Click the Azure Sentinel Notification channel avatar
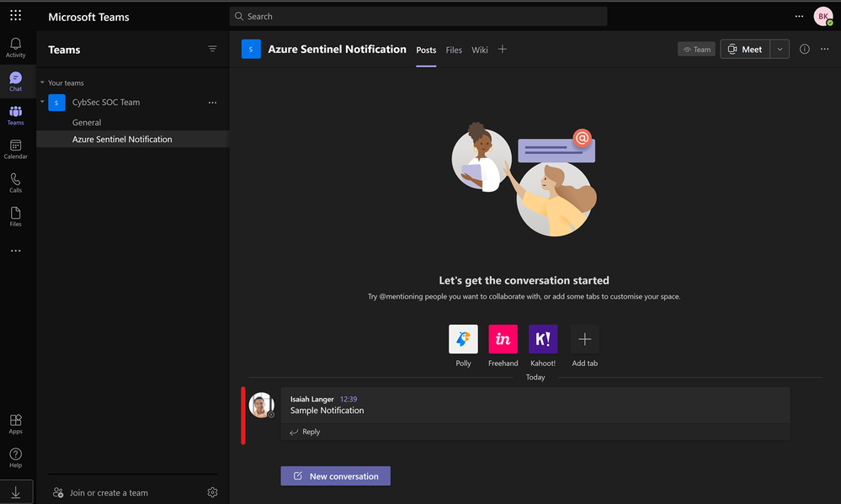Image resolution: width=841 pixels, height=504 pixels. click(251, 49)
